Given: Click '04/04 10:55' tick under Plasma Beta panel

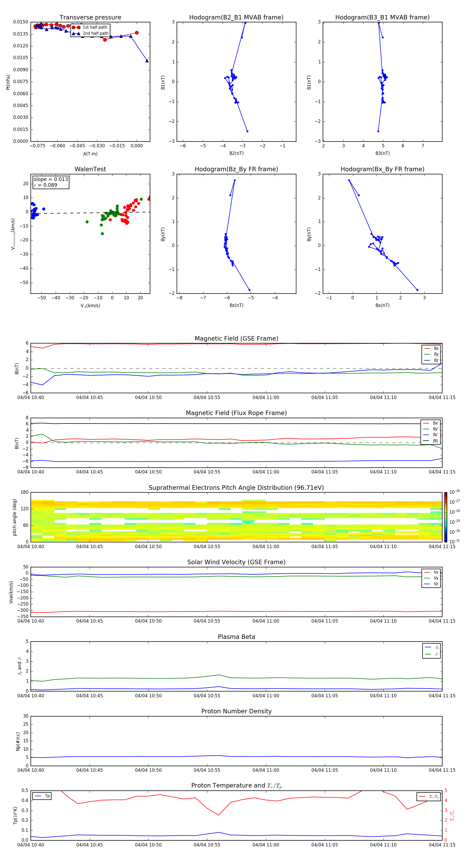Looking at the screenshot, I should click(207, 696).
